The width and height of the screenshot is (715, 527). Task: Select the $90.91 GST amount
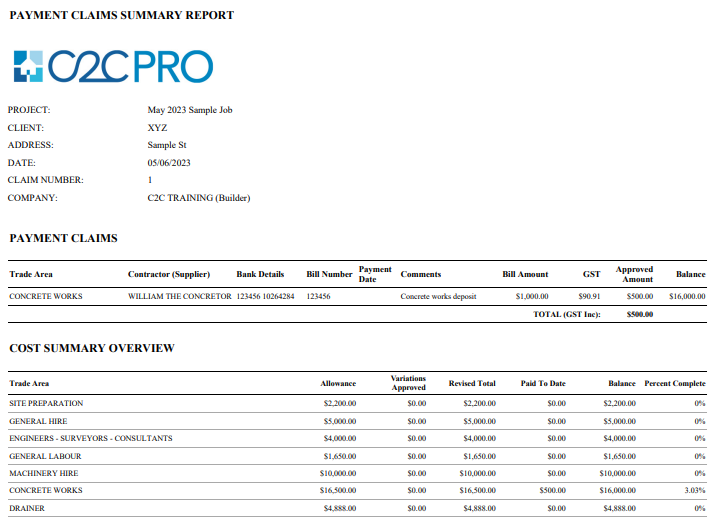(x=589, y=297)
